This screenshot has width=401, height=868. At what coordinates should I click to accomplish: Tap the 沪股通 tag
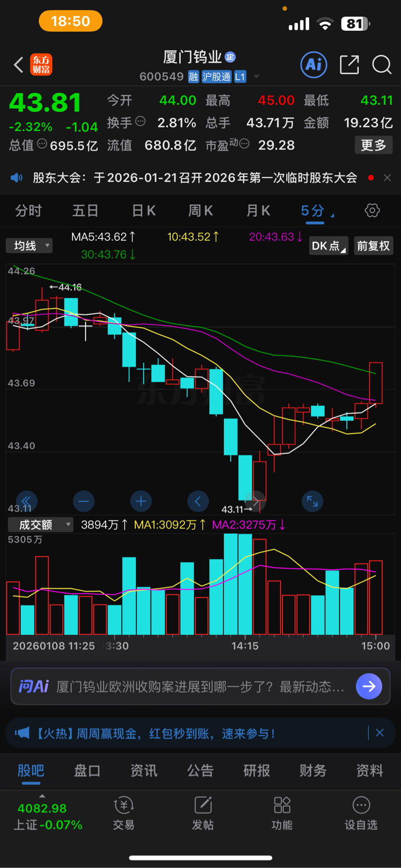[217, 77]
